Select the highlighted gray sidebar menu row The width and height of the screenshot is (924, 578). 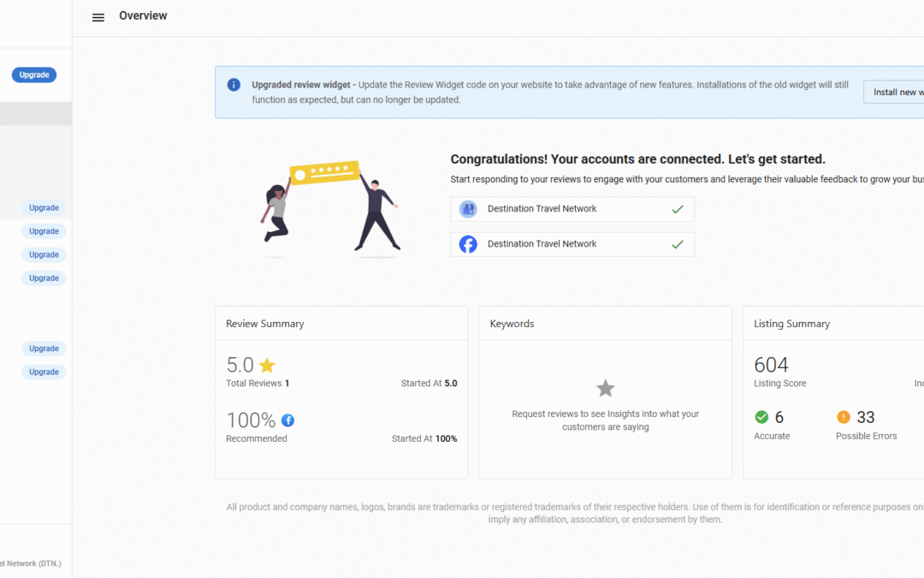point(36,114)
